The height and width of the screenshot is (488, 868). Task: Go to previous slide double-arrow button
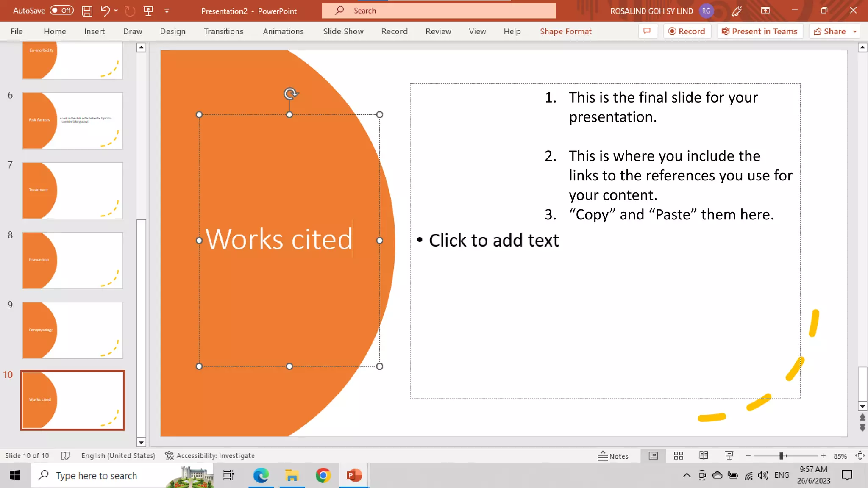[862, 418]
